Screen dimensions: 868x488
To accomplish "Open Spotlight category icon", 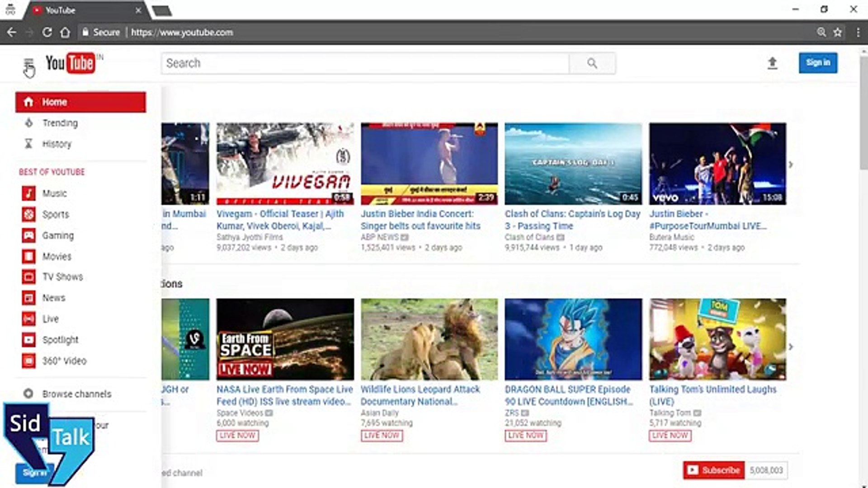I will pos(28,339).
